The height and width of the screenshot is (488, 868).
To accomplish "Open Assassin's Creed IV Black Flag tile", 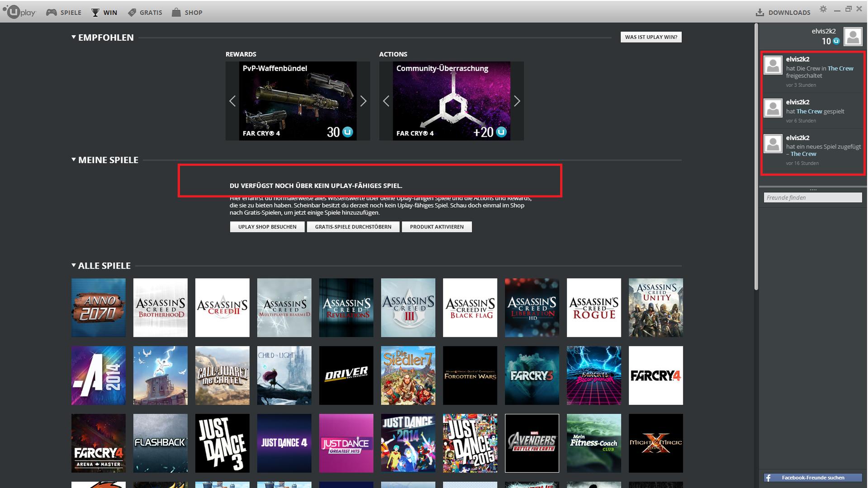I will pyautogui.click(x=470, y=308).
